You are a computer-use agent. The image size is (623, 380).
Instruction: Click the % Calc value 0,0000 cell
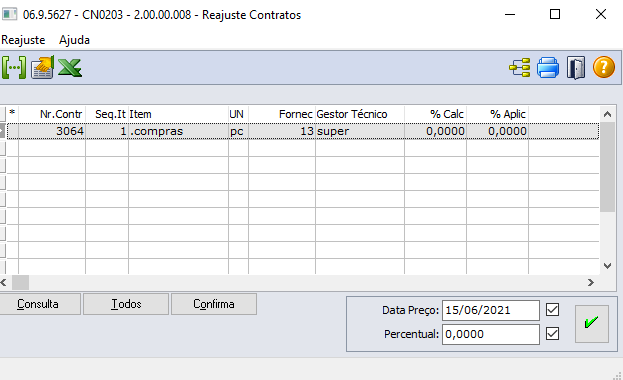pyautogui.click(x=435, y=131)
